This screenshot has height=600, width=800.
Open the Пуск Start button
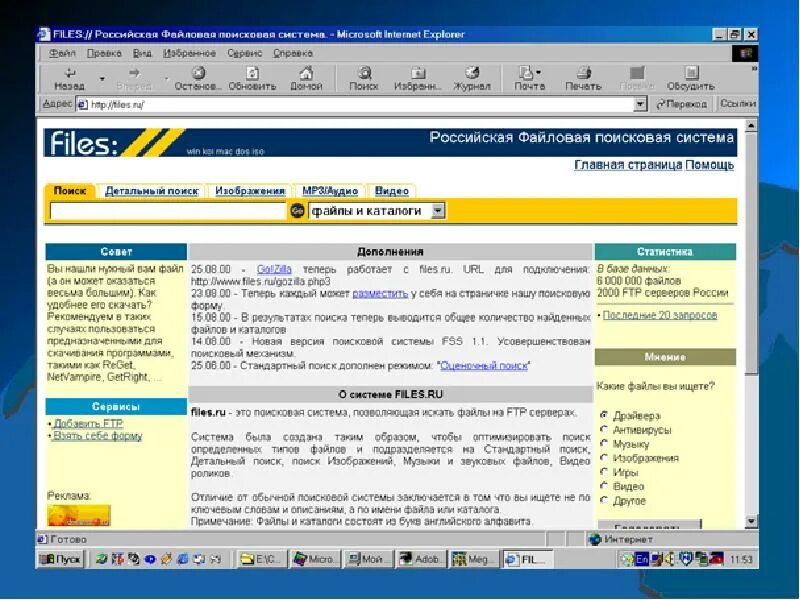pos(60,559)
